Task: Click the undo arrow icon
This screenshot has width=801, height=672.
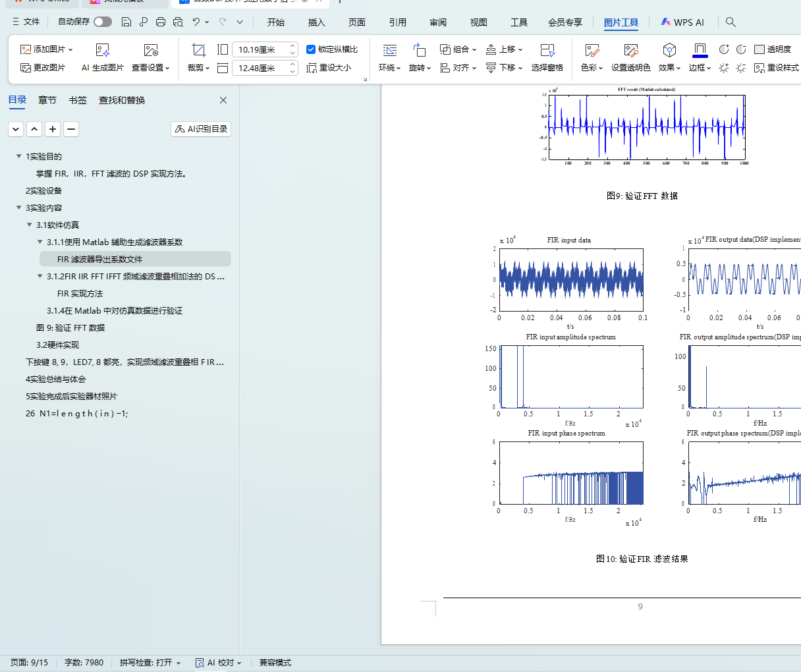Action: [x=196, y=22]
